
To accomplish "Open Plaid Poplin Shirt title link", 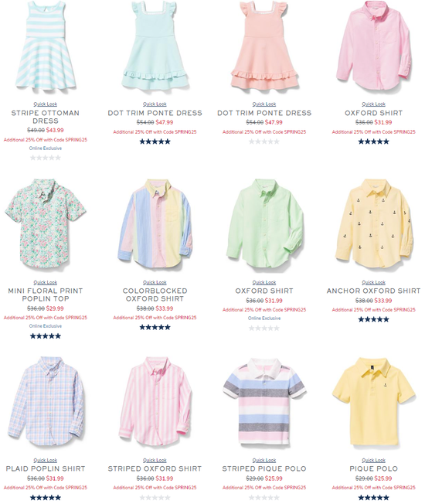I will 46,468.
